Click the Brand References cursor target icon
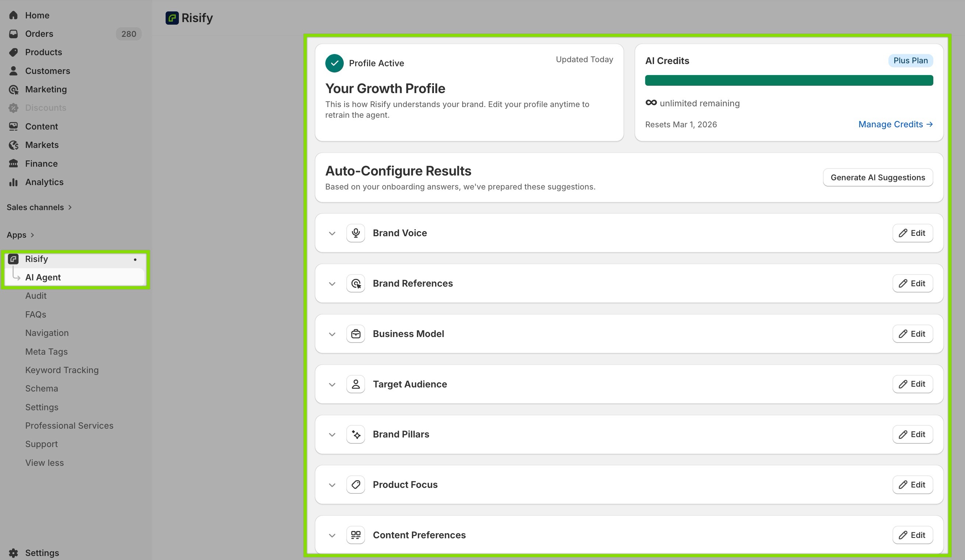The width and height of the screenshot is (965, 560). (x=356, y=284)
